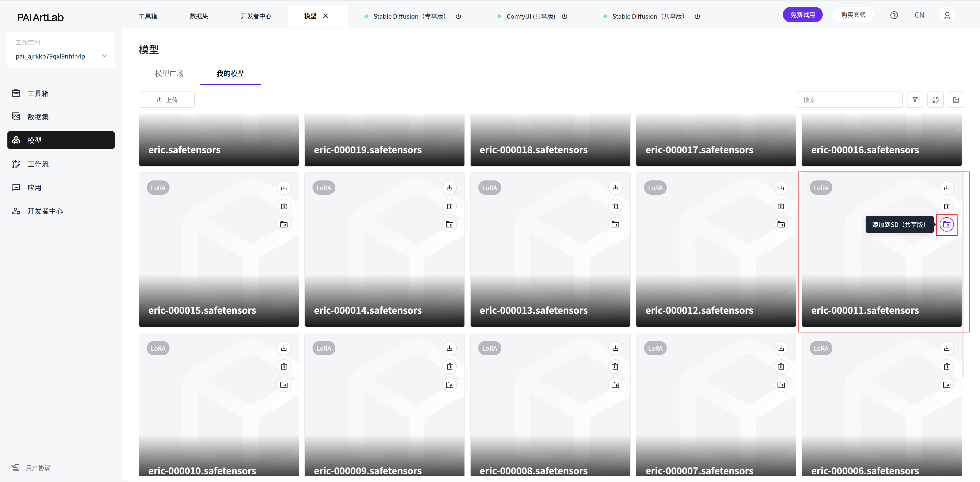This screenshot has width=980, height=482.
Task: Open 工作流 in the sidebar
Action: tap(38, 164)
